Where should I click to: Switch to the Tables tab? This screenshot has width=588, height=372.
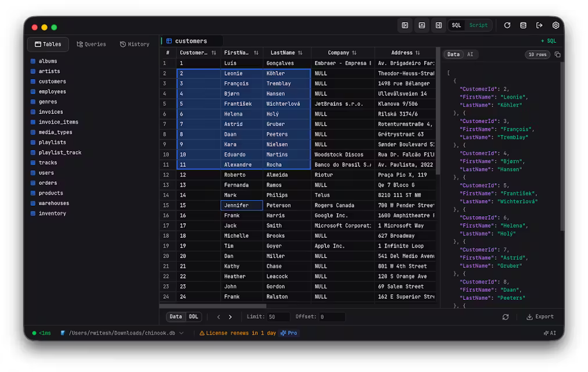pos(48,44)
